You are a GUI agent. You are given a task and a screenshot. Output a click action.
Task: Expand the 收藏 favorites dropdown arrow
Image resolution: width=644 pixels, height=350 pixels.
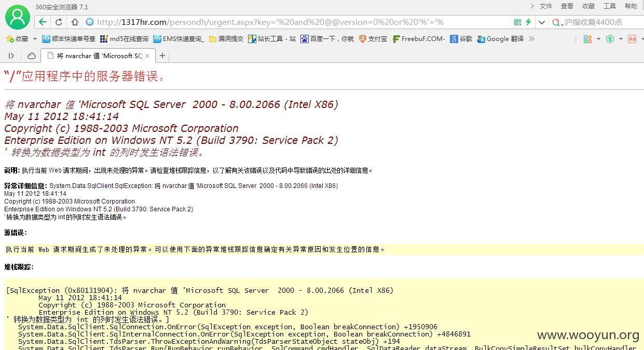coord(35,39)
